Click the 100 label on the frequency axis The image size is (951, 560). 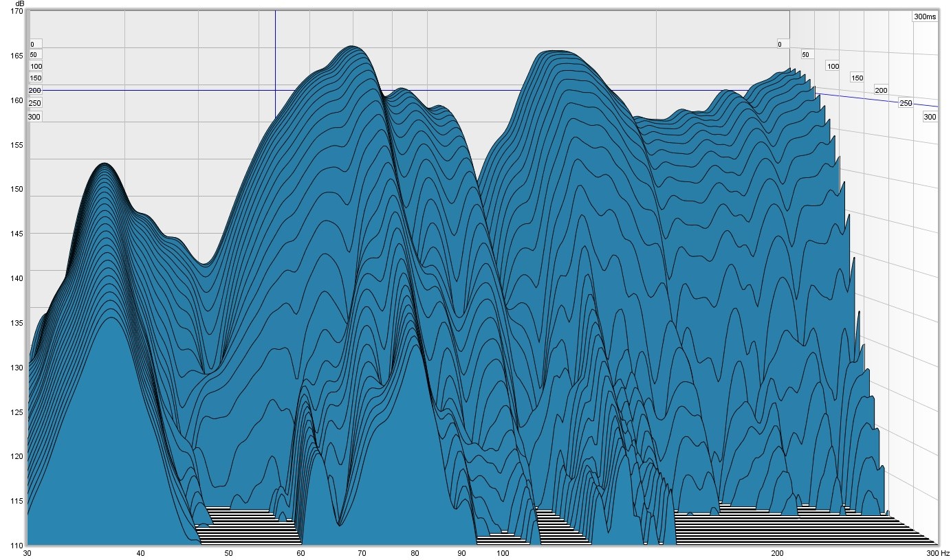(503, 553)
